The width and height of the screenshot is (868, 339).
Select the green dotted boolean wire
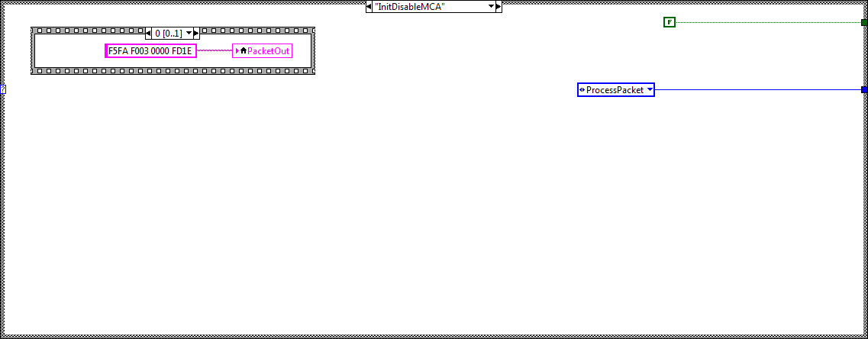[x=768, y=23]
